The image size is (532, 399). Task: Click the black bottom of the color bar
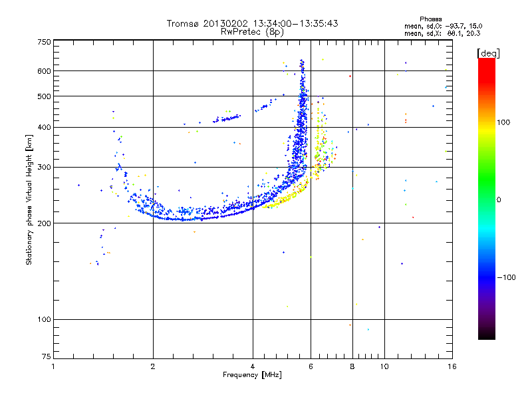point(487,334)
